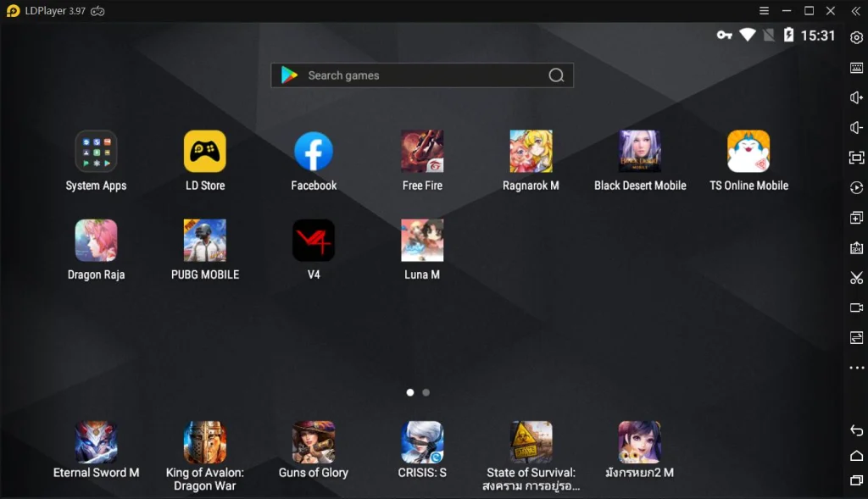Start Luna M game
This screenshot has height=499, width=868.
[422, 240]
